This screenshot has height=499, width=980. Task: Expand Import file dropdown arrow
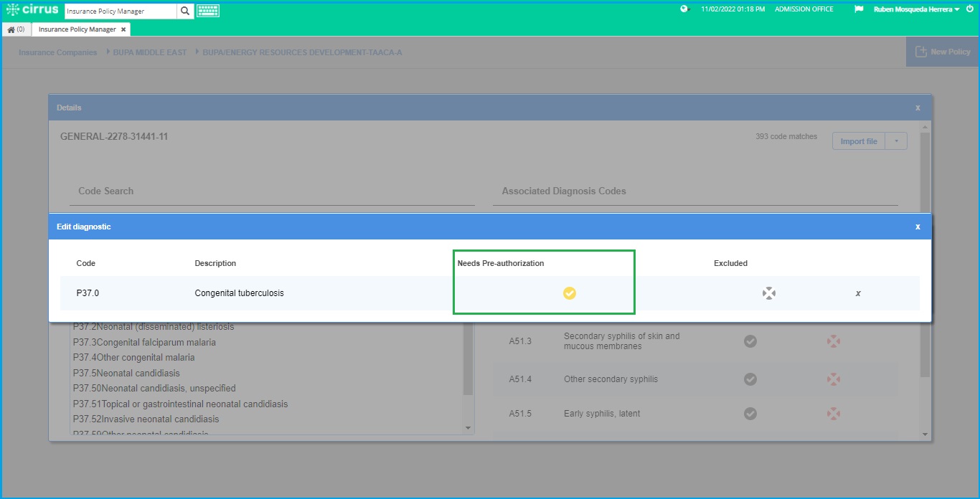(x=897, y=141)
